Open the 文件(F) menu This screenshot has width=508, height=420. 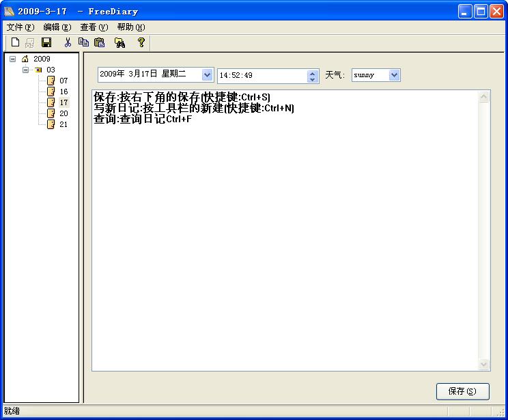click(x=20, y=27)
